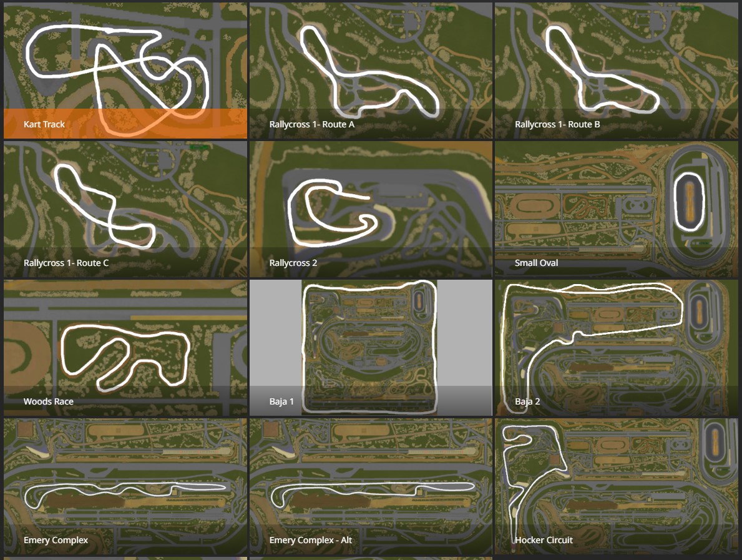Click the Hocker Circuit caption
The image size is (742, 560).
pyautogui.click(x=544, y=540)
